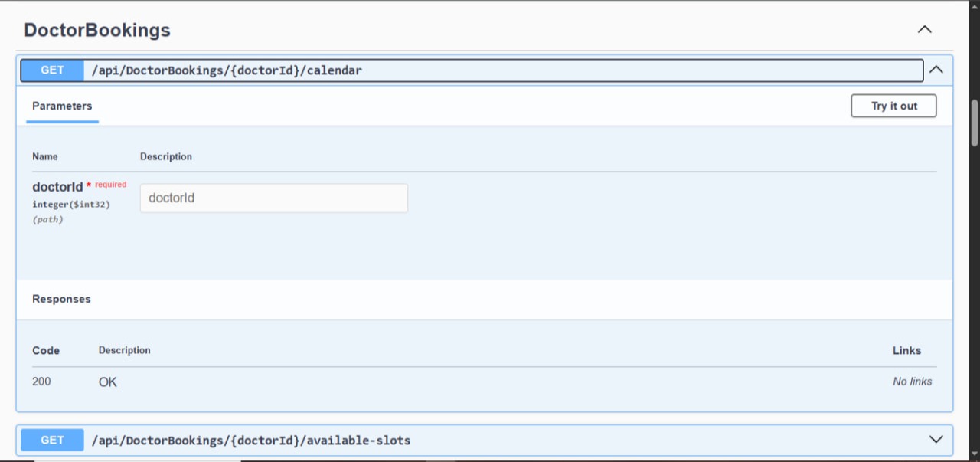The height and width of the screenshot is (462, 980).
Task: Click the doctorId input field
Action: tap(273, 198)
